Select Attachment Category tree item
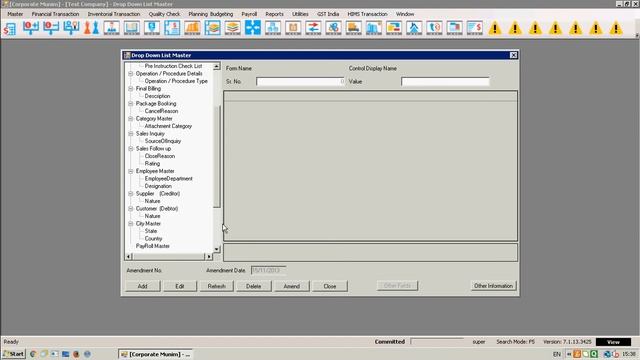Screen dimensions: 640x360 click(x=168, y=126)
